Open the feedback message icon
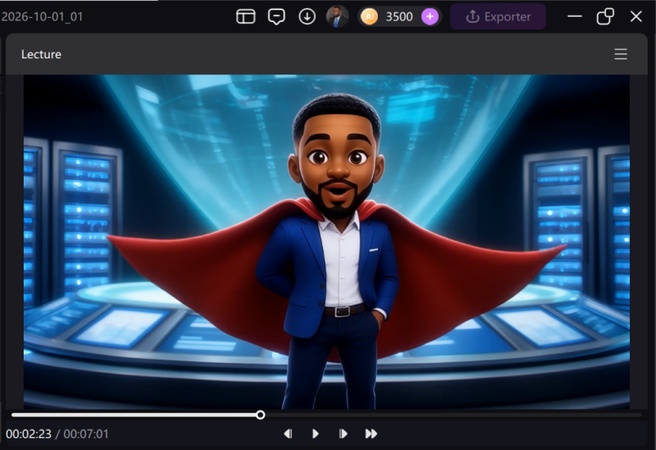Image resolution: width=656 pixels, height=450 pixels. pos(276,17)
